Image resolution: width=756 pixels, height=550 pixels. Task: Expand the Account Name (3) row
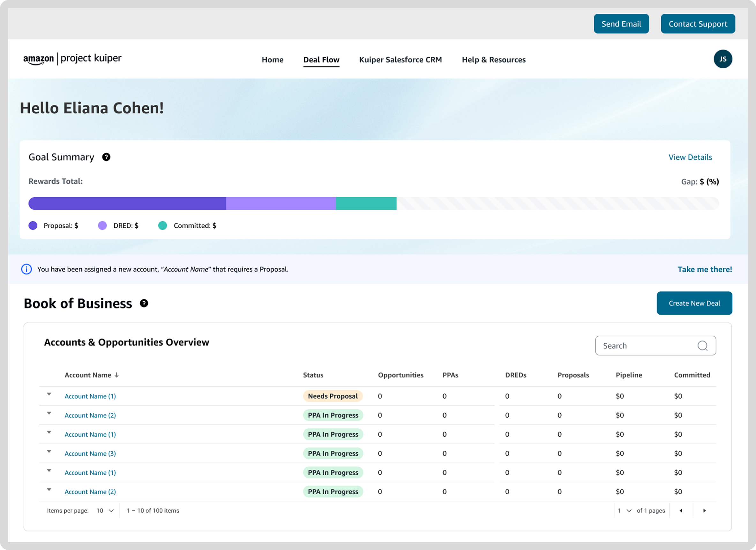(x=49, y=452)
